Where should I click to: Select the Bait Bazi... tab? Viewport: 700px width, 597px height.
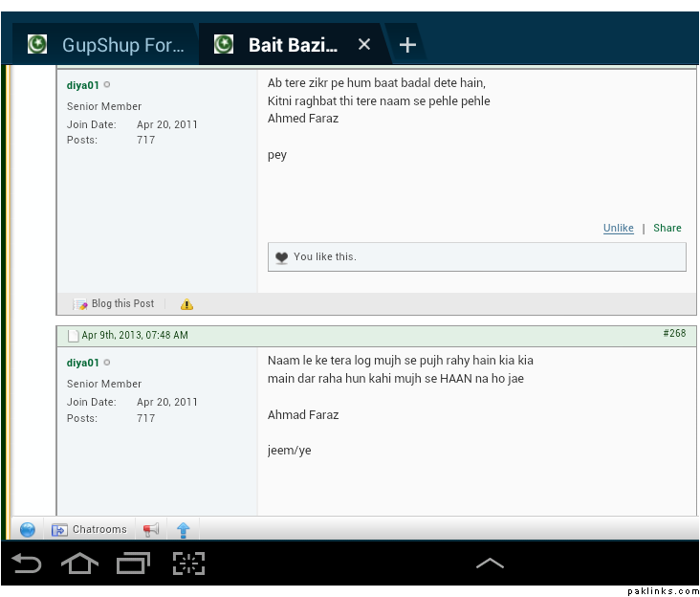287,45
